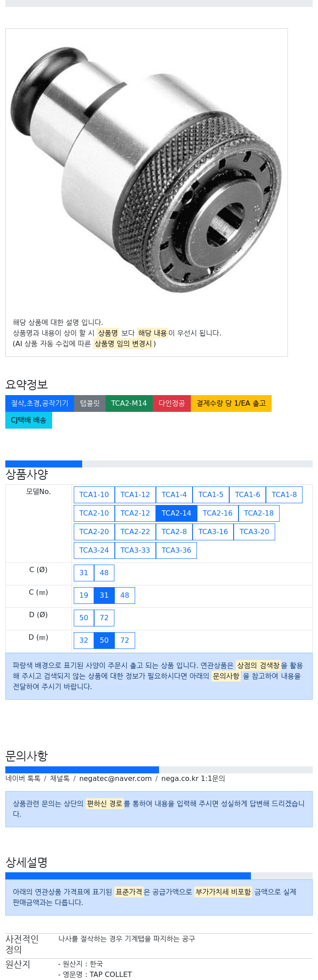Choose D (mm) value 72
Screen dimensions: 318x980
125,641
